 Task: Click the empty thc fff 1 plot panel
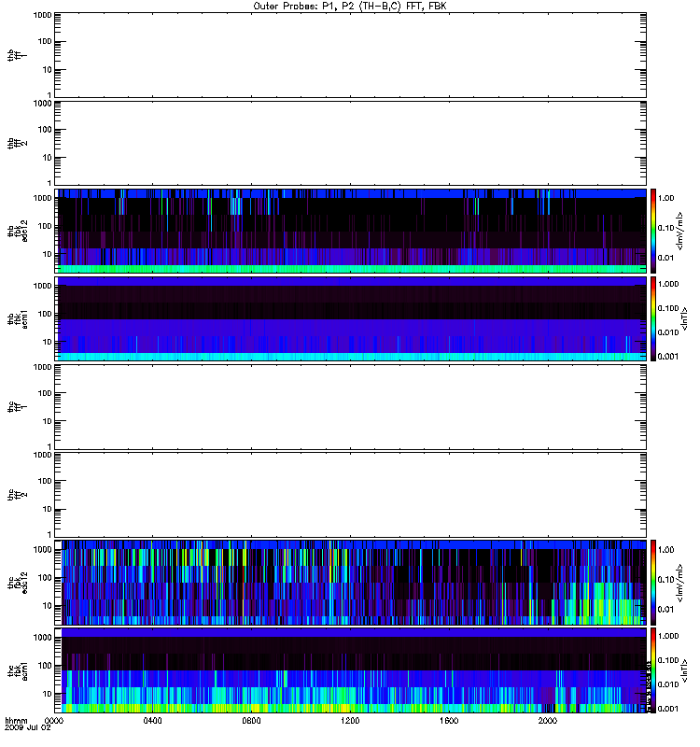[x=351, y=407]
